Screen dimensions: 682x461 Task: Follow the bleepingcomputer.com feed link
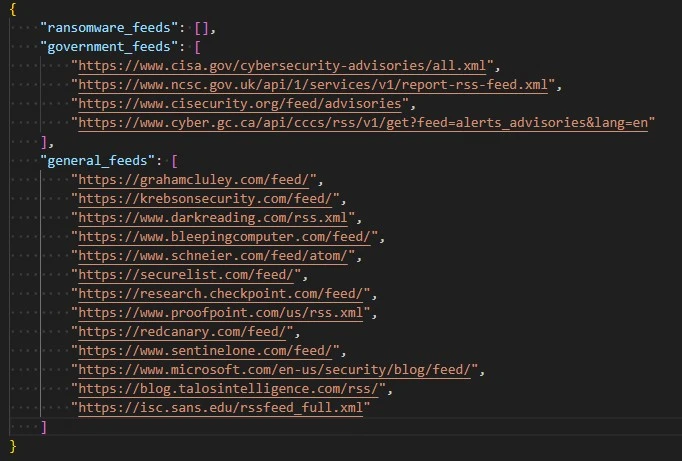tap(224, 237)
